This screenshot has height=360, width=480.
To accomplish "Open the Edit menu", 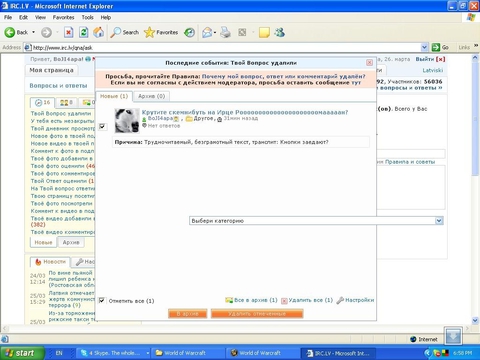I will pyautogui.click(x=23, y=17).
